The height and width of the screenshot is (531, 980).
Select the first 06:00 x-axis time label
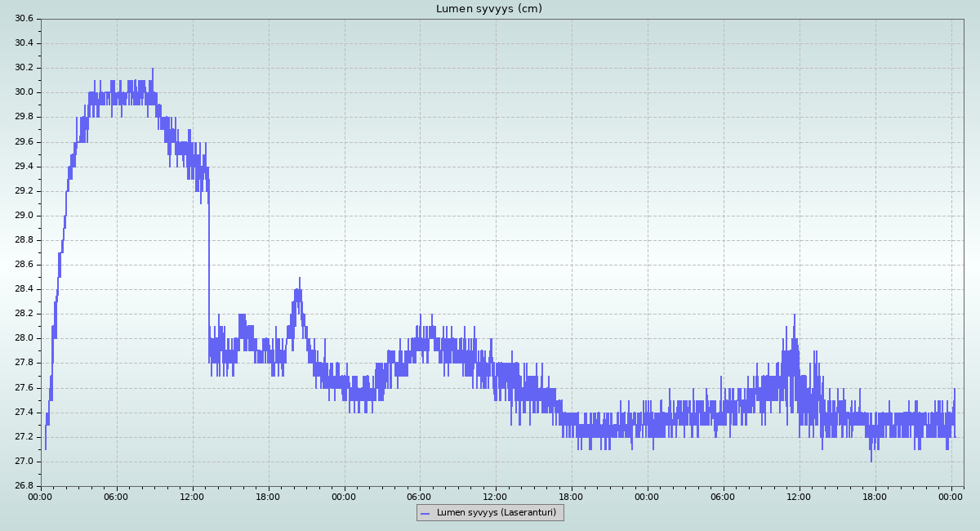click(117, 496)
